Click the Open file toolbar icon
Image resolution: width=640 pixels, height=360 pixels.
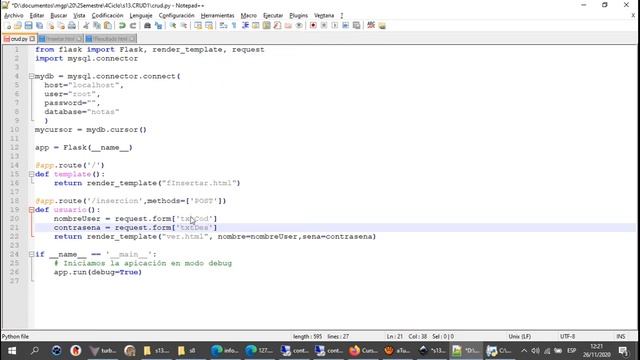(18, 26)
